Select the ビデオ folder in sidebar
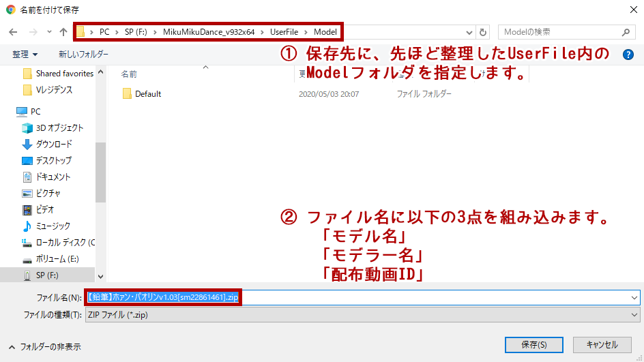Viewport: 644px width, 362px height. (x=45, y=209)
